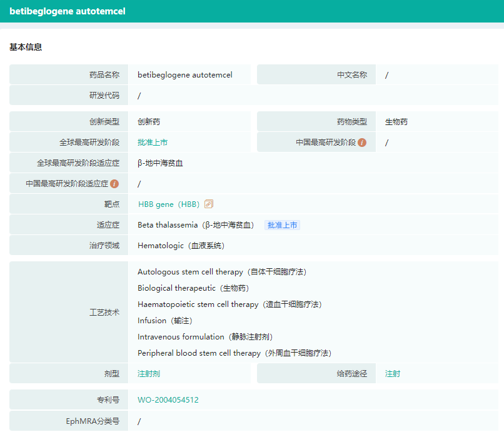Open the 注射 administration route link

coord(393,374)
